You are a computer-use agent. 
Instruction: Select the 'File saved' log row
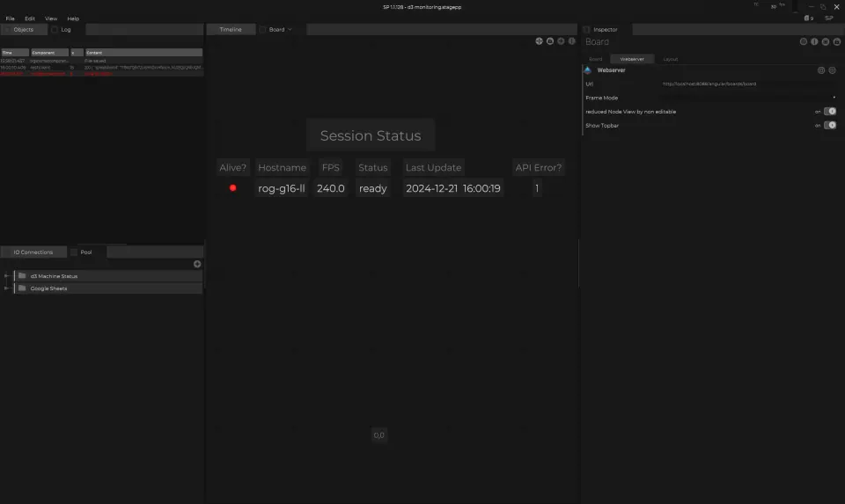(101, 61)
